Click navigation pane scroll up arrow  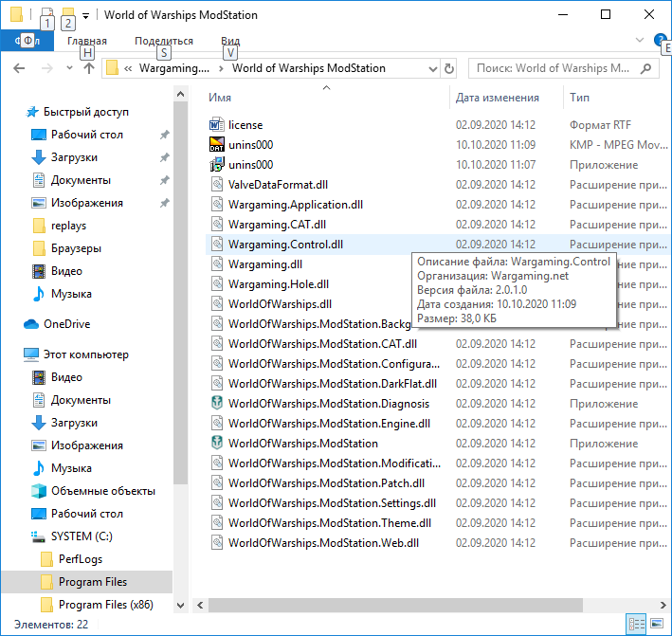(180, 94)
